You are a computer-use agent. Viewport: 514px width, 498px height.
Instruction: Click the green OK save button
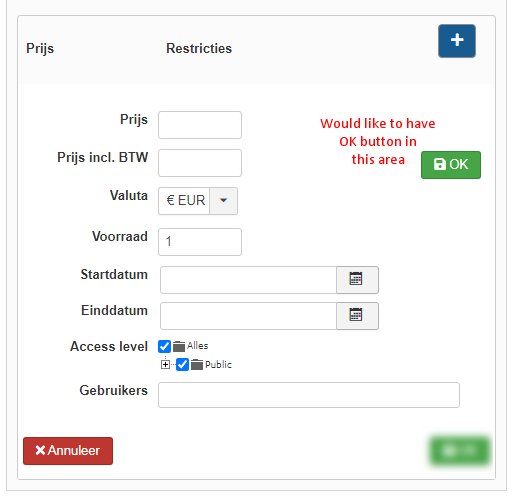(x=451, y=165)
